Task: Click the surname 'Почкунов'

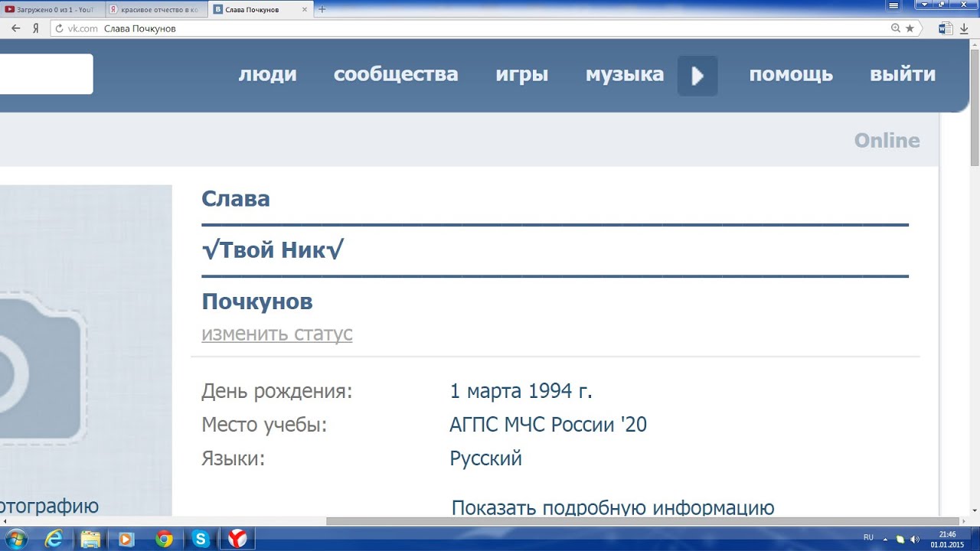Action: [x=257, y=302]
